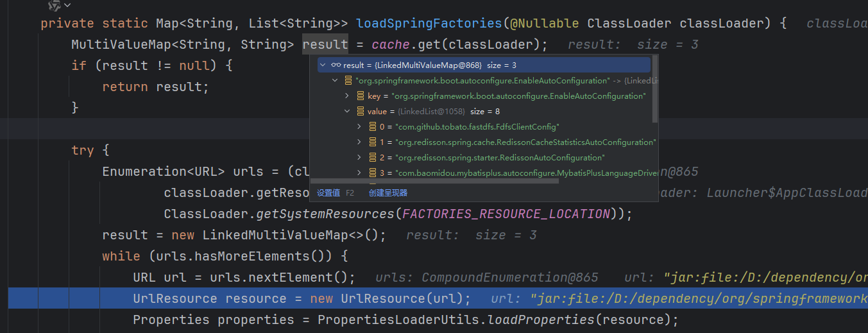Expand element 0 FdfsClientConfig
Viewport: 868px width, 333px height.
click(359, 127)
